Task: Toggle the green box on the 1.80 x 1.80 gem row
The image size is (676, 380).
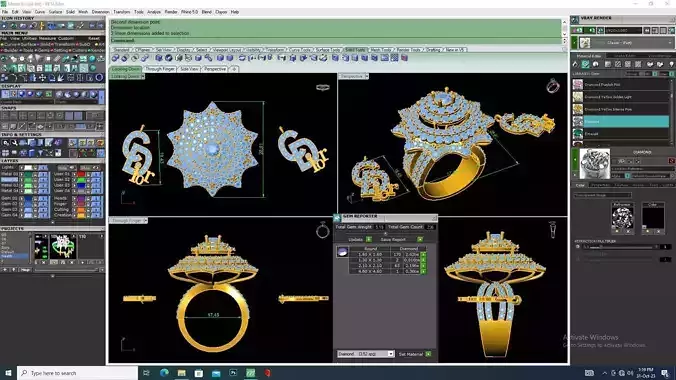Action: click(x=423, y=255)
